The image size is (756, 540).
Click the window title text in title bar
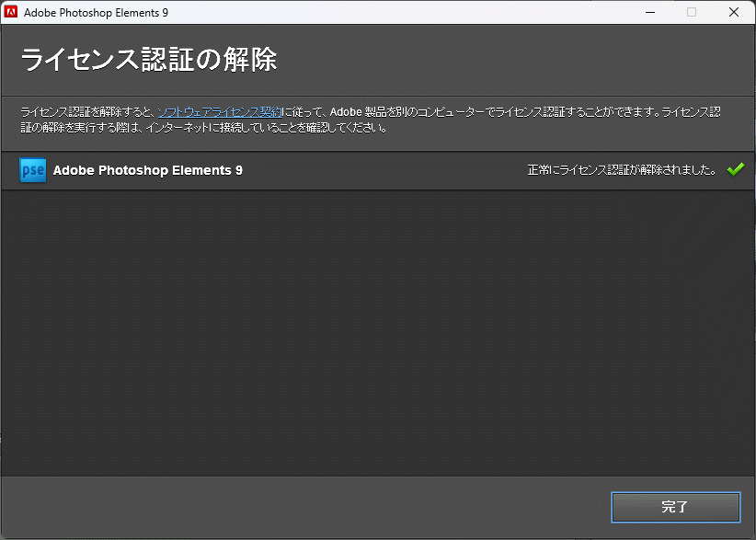pyautogui.click(x=96, y=13)
